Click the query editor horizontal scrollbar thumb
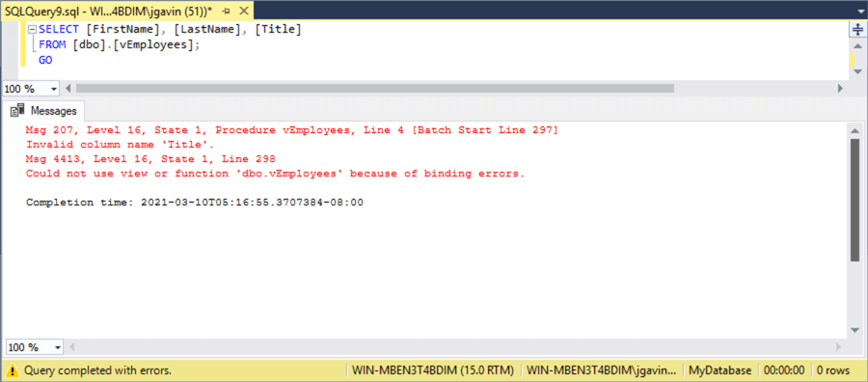Viewport: 868px width, 382px height. click(375, 88)
